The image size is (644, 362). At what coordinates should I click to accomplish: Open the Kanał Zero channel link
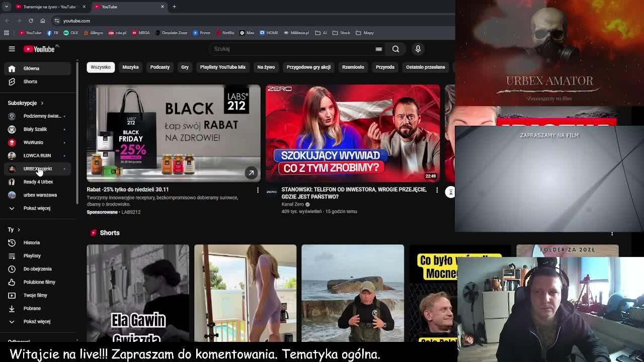point(293,204)
